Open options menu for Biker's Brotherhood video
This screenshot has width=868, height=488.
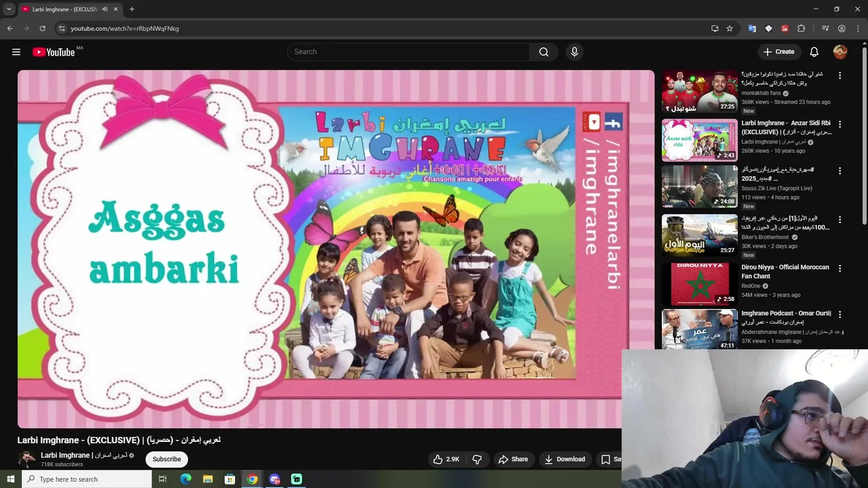click(x=840, y=220)
